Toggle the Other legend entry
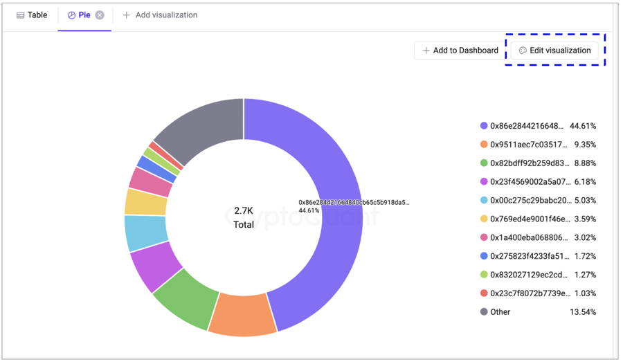This screenshot has width=623, height=364. click(500, 312)
